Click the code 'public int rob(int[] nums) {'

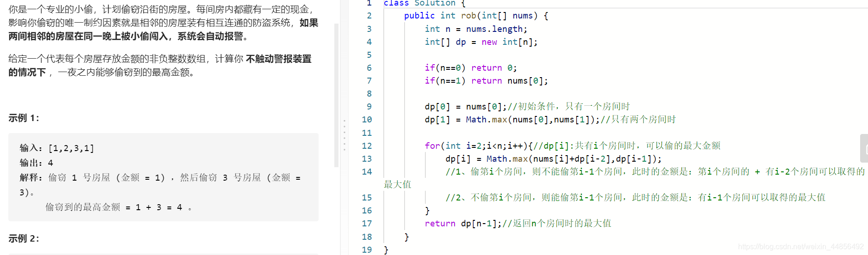point(476,16)
